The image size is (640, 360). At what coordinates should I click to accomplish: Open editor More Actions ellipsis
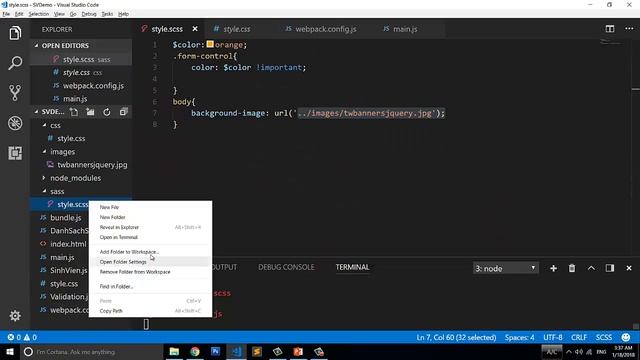tap(629, 29)
